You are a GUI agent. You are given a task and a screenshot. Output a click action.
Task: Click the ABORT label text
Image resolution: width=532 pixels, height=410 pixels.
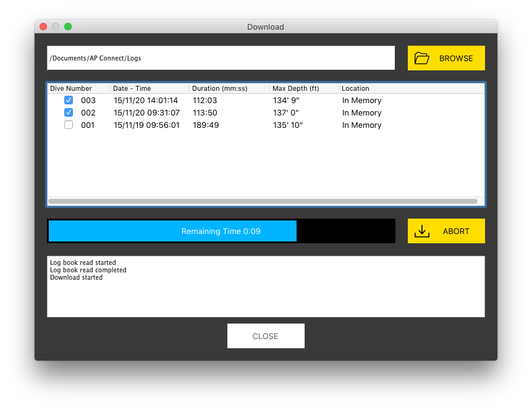click(x=456, y=232)
